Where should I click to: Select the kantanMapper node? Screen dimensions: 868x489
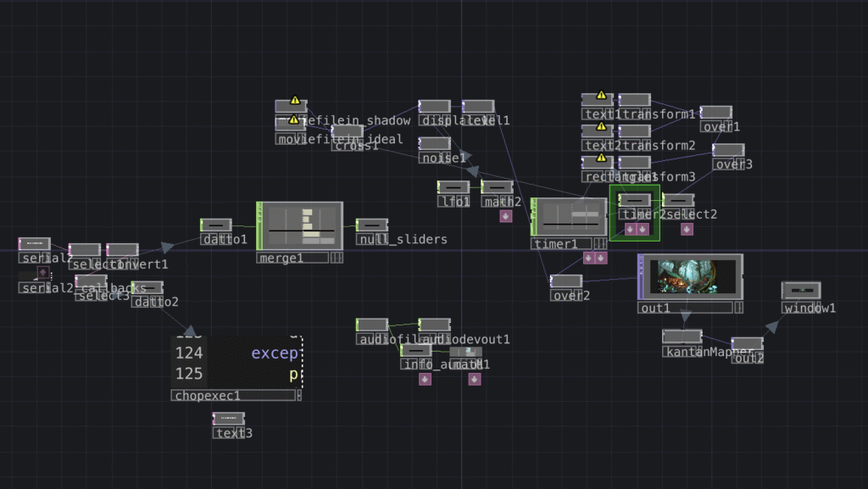pos(682,336)
